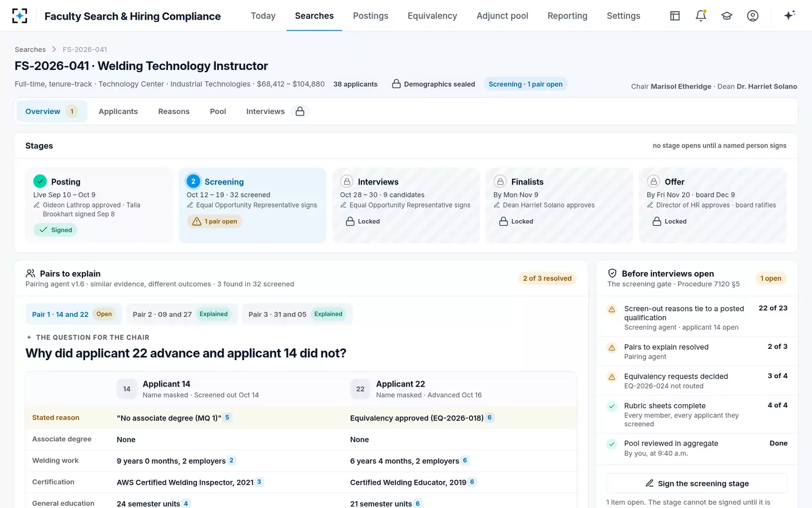Image resolution: width=812 pixels, height=508 pixels.
Task: Click the Finalists stage lock icon
Action: (x=500, y=181)
